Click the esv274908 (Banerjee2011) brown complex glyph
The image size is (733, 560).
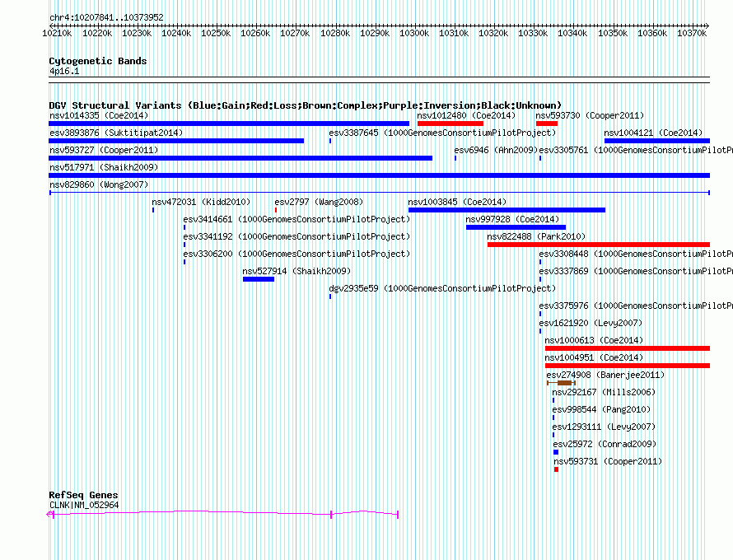(x=561, y=383)
